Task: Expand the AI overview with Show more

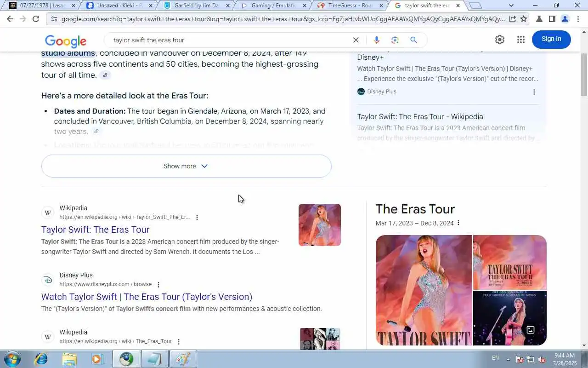Action: [186, 166]
